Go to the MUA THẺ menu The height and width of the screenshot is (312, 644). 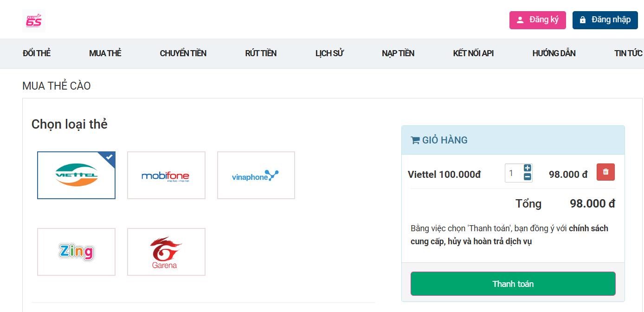(105, 53)
